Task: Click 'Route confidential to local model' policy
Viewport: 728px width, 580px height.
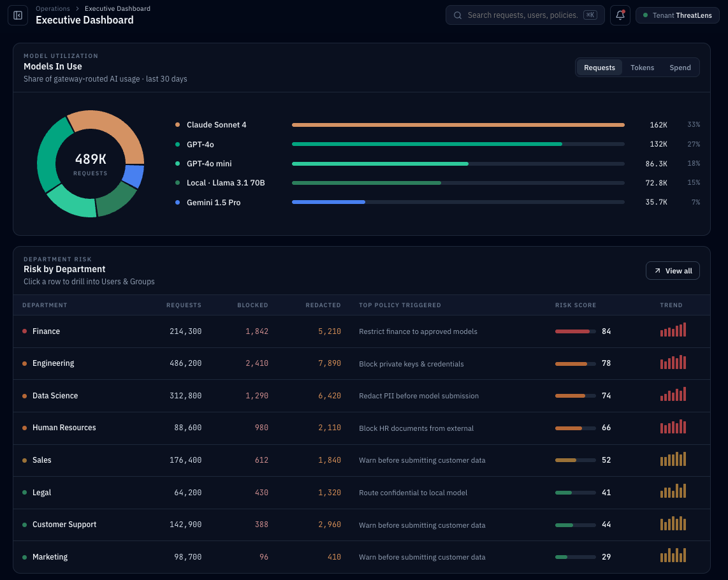Action: click(x=412, y=493)
